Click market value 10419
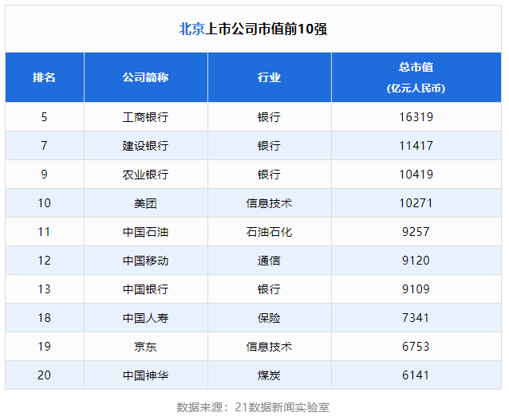The width and height of the screenshot is (509, 420). [416, 175]
